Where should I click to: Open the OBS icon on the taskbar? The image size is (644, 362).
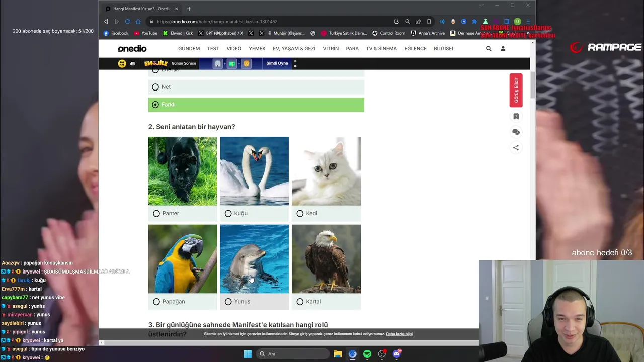coord(382,354)
